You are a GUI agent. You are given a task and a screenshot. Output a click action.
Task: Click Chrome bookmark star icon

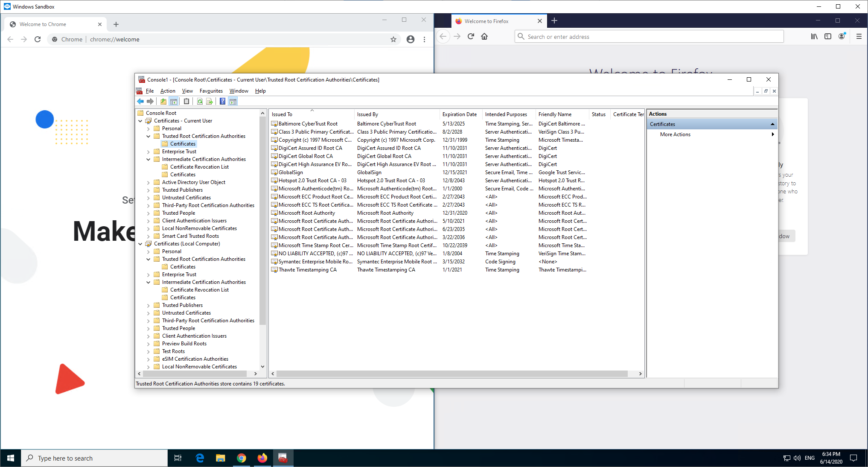pos(393,39)
